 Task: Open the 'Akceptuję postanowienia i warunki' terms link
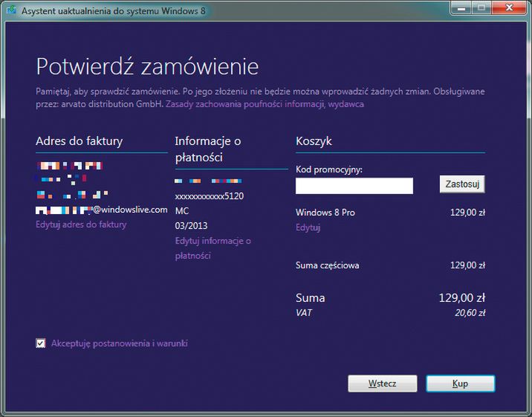(x=120, y=343)
